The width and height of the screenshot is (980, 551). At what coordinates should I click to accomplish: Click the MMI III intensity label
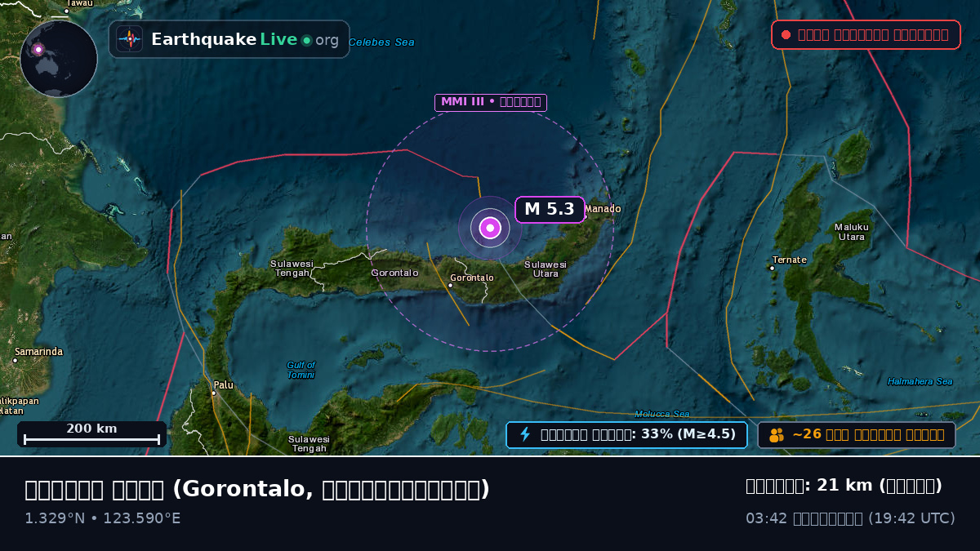[491, 102]
